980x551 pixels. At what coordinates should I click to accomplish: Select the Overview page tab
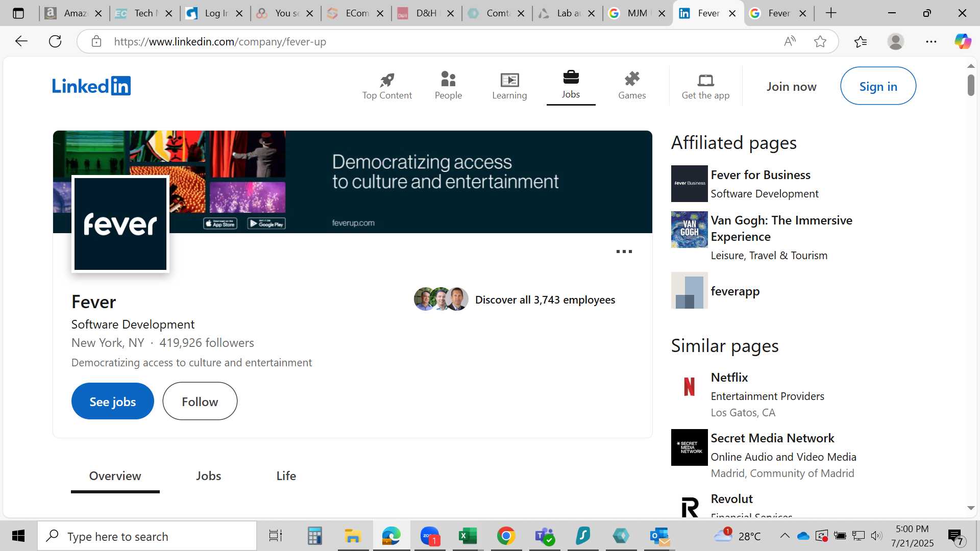tap(115, 476)
